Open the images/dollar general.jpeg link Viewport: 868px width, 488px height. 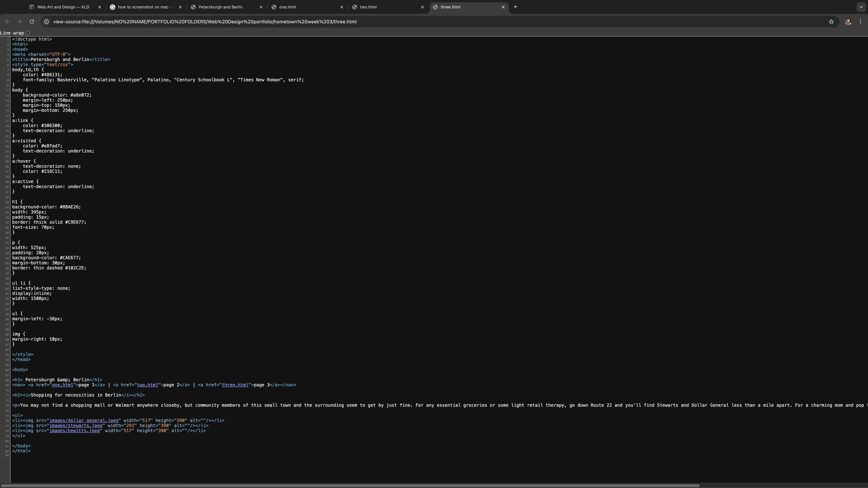[x=83, y=420]
